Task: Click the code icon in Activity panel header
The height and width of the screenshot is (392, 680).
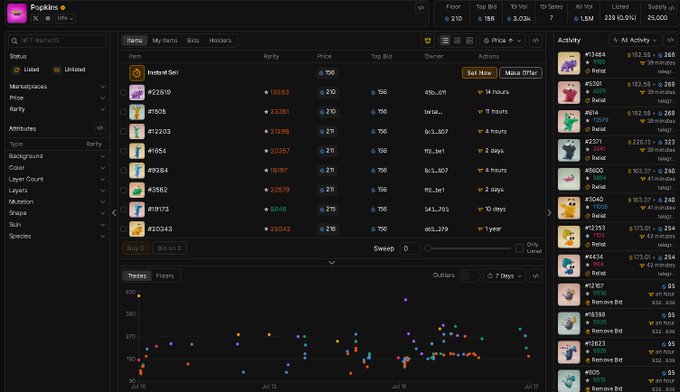Action: click(670, 40)
